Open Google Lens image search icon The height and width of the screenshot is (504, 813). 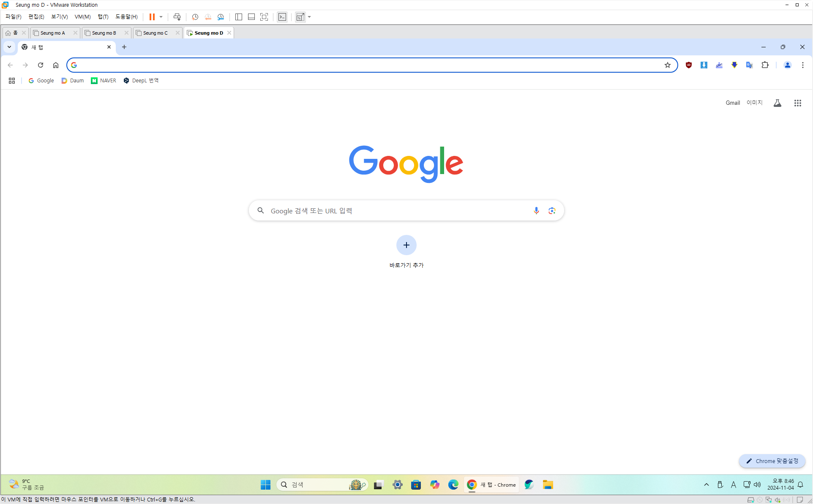coord(552,211)
